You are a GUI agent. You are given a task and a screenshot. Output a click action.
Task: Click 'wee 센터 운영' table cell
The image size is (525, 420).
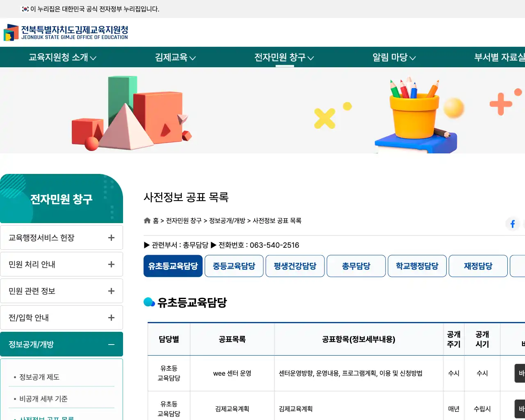point(232,373)
